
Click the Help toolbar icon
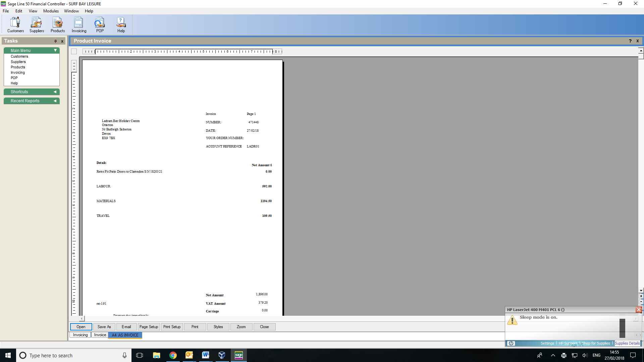[121, 25]
